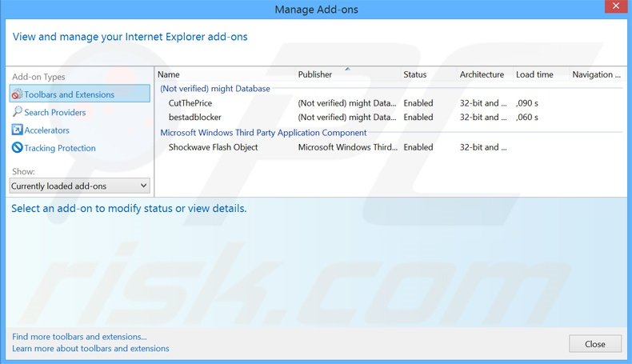Image resolution: width=632 pixels, height=364 pixels.
Task: Click the Enabled status of CutThePrice
Action: click(418, 103)
